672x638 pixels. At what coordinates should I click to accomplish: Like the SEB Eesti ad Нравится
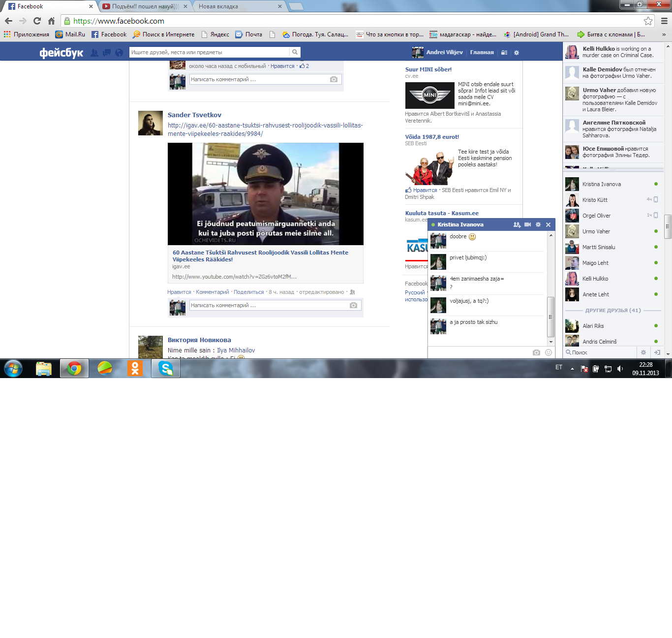[x=425, y=190]
